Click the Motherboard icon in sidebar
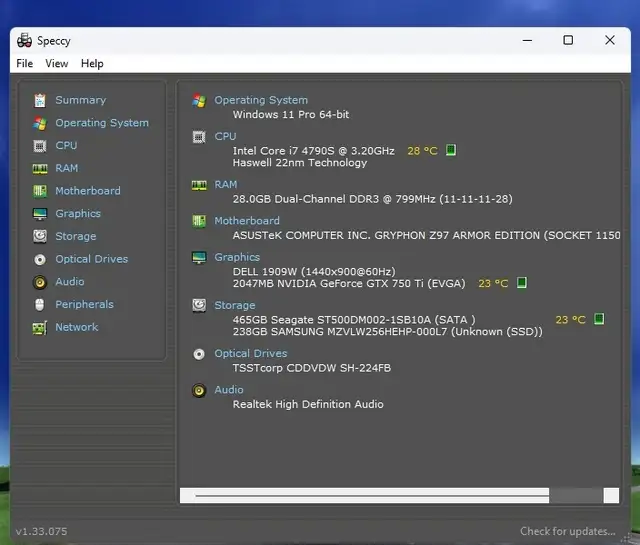The image size is (640, 545). coord(40,191)
